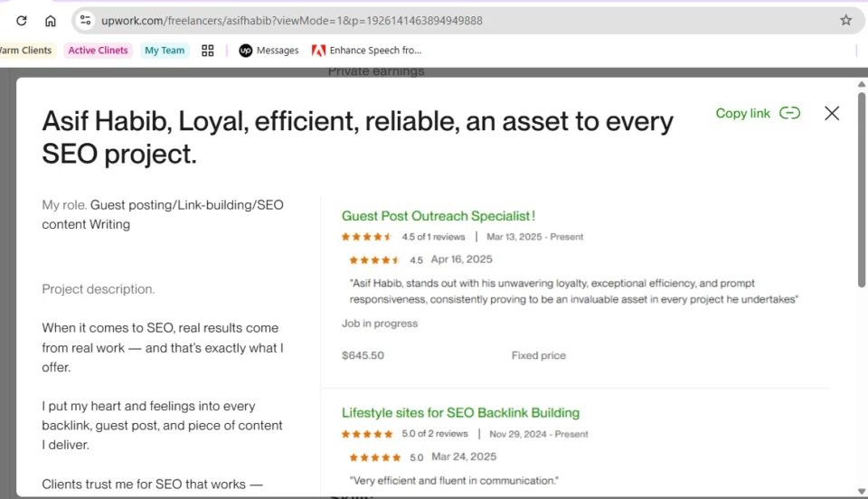Click the scrollbar up arrow
Image resolution: width=868 pixels, height=499 pixels.
coord(862,84)
